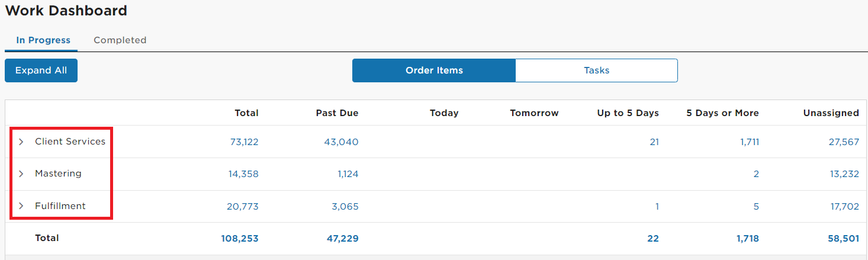This screenshot has height=260, width=868.
Task: View total unassigned 58,501 items
Action: pos(843,239)
